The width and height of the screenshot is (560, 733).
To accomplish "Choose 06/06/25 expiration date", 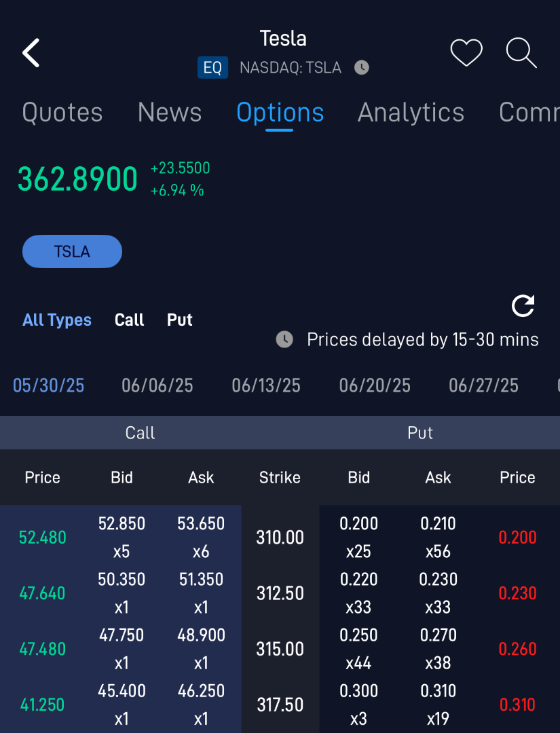I will 157,386.
